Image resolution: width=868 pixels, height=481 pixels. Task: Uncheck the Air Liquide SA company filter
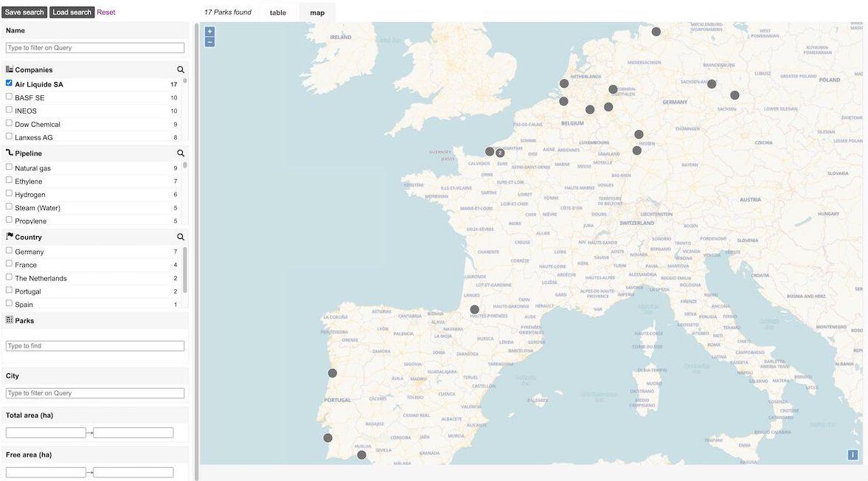tap(7, 82)
